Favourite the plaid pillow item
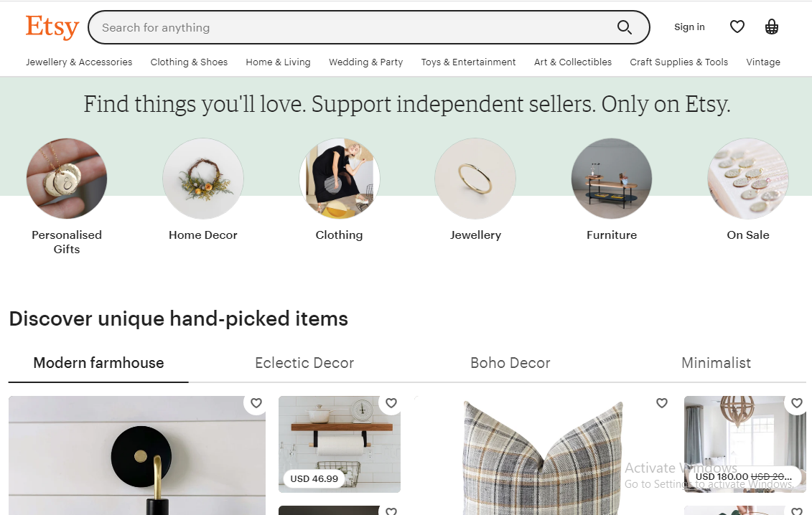 [662, 403]
